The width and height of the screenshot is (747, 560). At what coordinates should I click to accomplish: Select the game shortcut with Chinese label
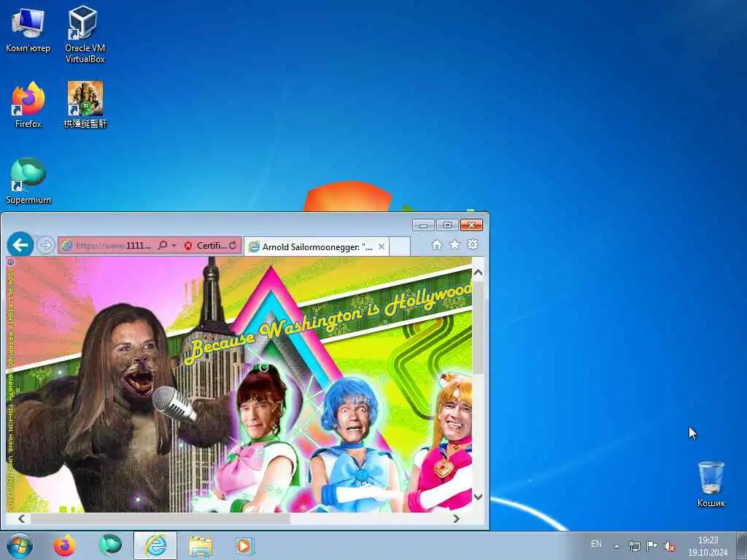85,105
